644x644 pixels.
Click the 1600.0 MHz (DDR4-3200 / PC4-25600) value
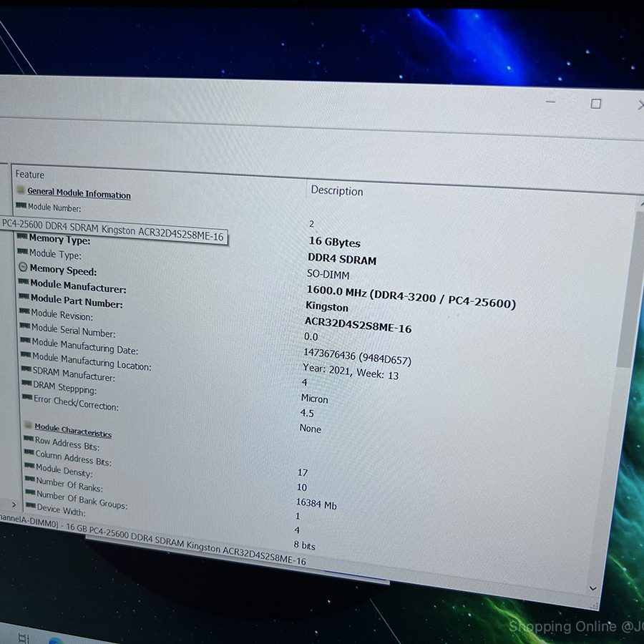[x=411, y=296]
